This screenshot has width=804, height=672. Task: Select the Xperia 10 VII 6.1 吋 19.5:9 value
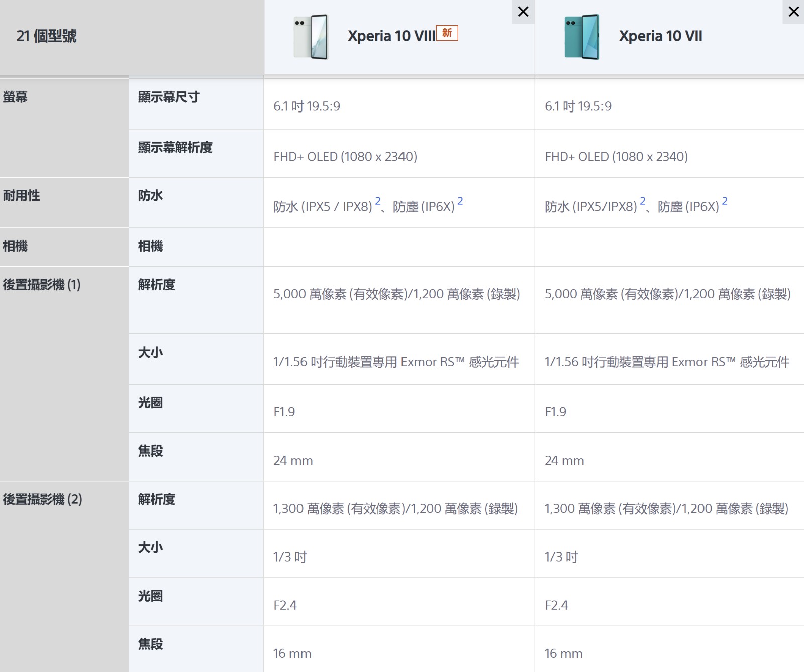578,106
